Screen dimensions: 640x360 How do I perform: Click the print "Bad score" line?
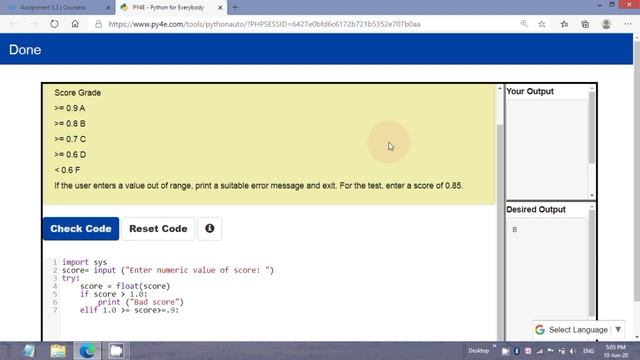[141, 302]
